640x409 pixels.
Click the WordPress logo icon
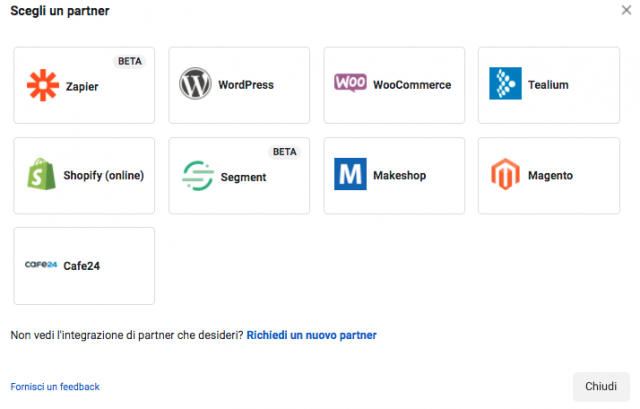click(x=195, y=84)
